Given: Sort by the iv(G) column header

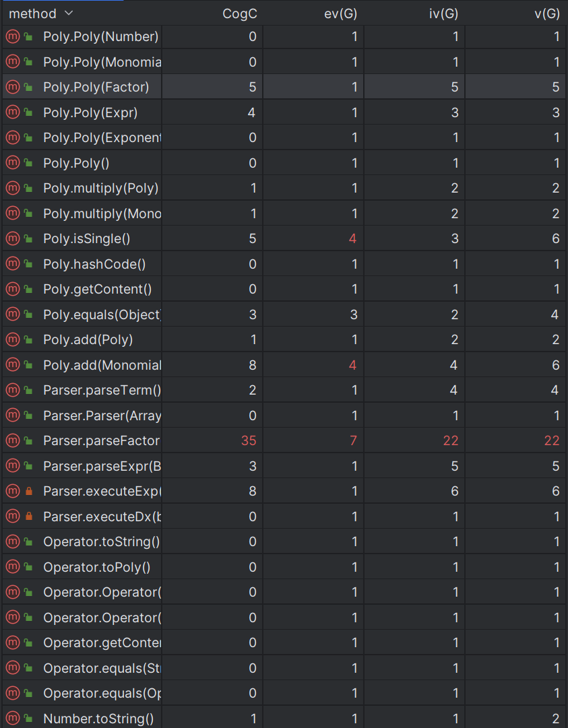Looking at the screenshot, I should [x=443, y=13].
